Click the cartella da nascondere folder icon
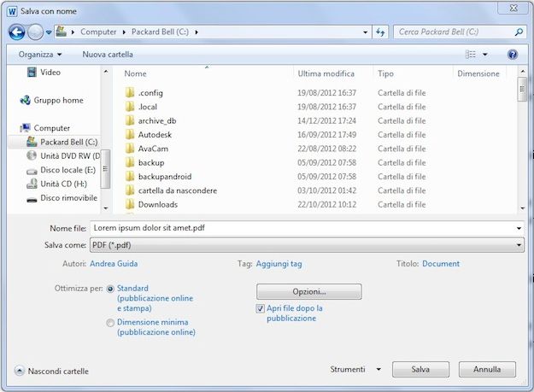The width and height of the screenshot is (534, 392). click(x=129, y=190)
